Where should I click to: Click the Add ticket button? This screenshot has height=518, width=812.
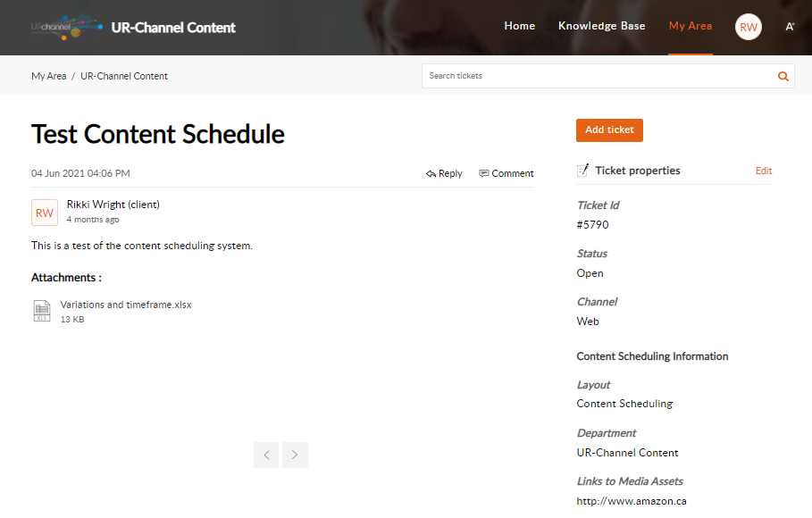point(609,130)
